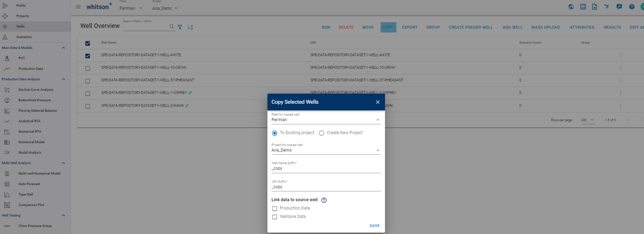Click the filter funnel icon
This screenshot has width=644, height=234.
[180, 27]
